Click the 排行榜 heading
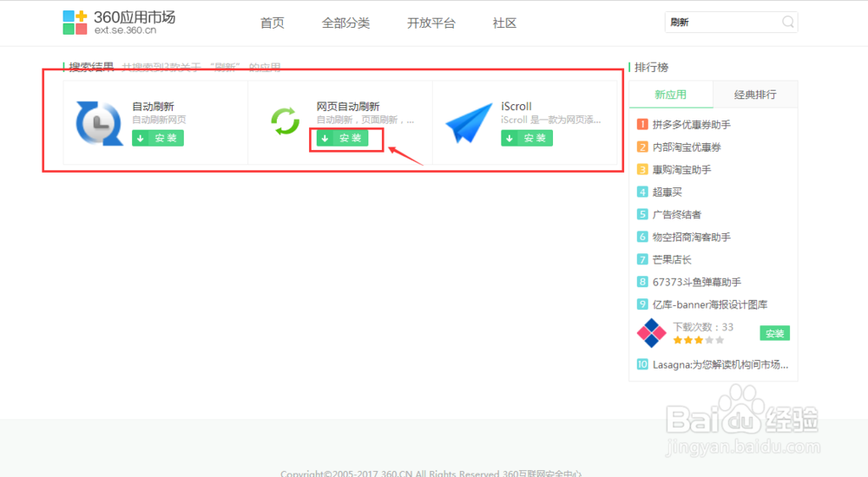The image size is (868, 477). 651,67
